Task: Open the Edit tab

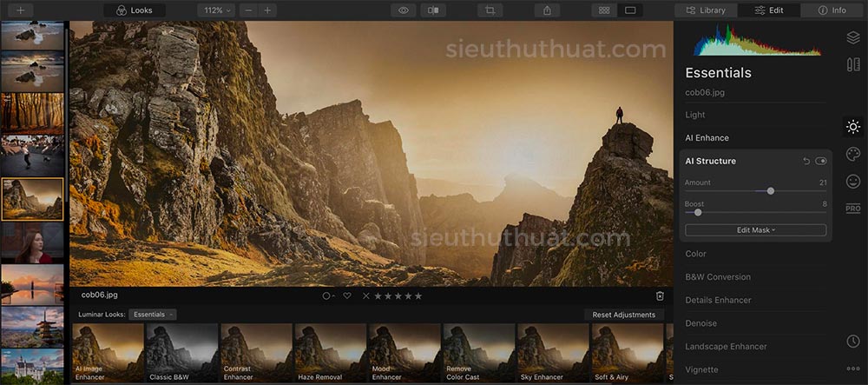Action: pyautogui.click(x=769, y=10)
